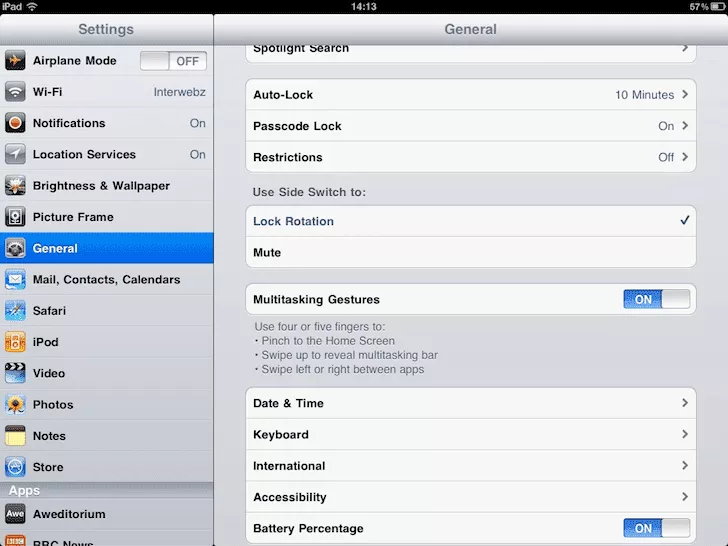Turn off the Battery Percentage switch
This screenshot has width=728, height=546.
pos(656,528)
